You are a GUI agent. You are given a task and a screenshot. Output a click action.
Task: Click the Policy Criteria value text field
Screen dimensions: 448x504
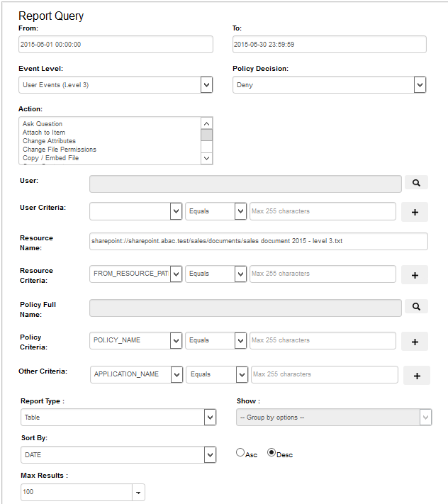pos(323,340)
